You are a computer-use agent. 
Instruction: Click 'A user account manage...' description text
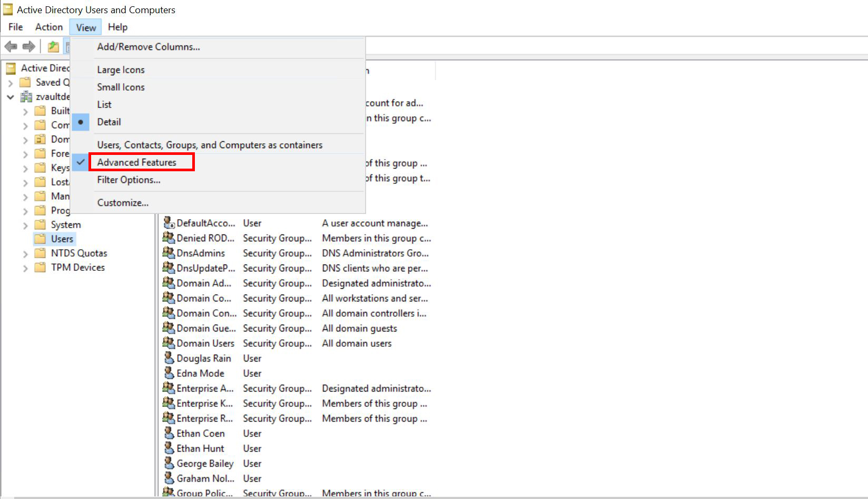click(x=375, y=223)
